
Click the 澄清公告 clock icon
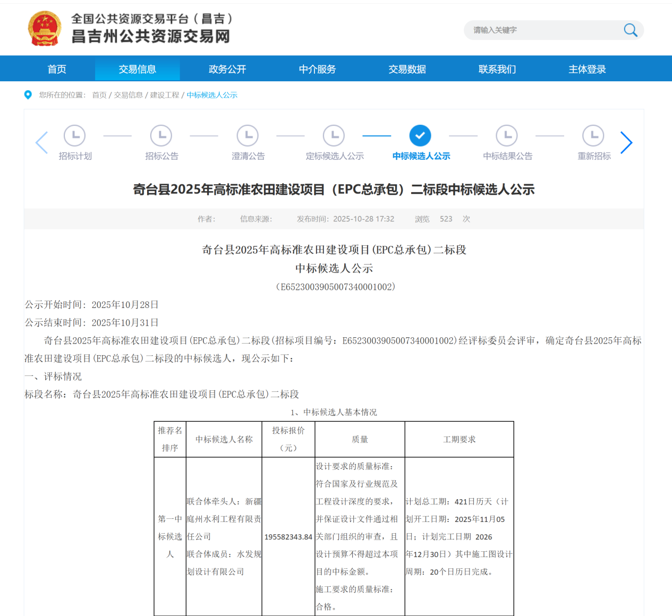click(247, 135)
